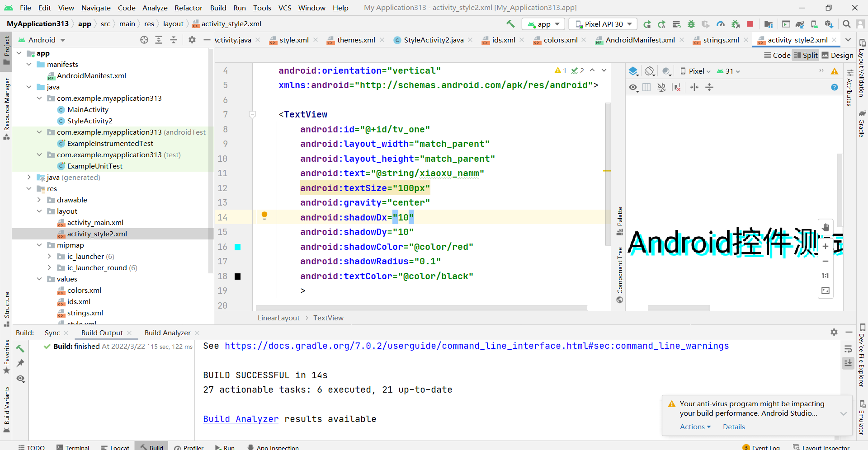
Task: Open the Terminal tool window
Action: [x=72, y=447]
